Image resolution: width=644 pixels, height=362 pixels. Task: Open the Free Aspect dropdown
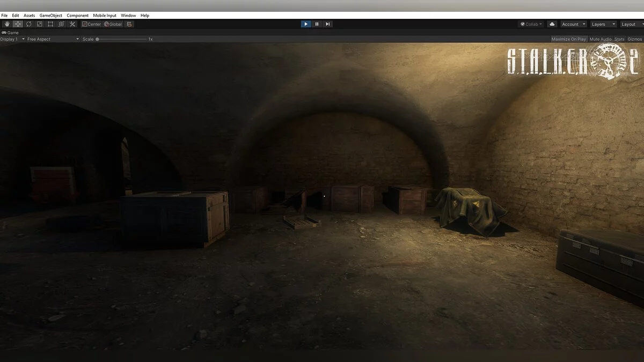53,39
